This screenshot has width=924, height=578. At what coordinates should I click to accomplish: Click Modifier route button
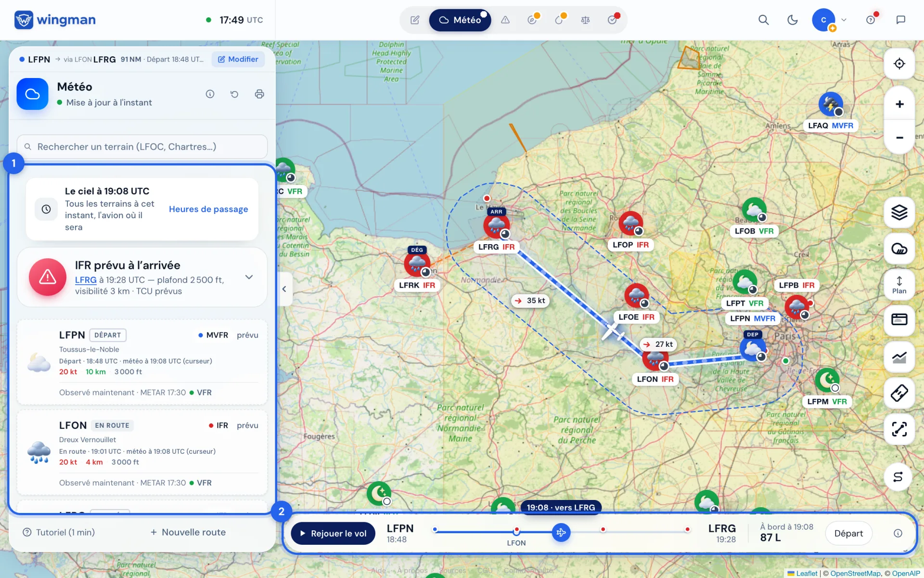click(238, 59)
